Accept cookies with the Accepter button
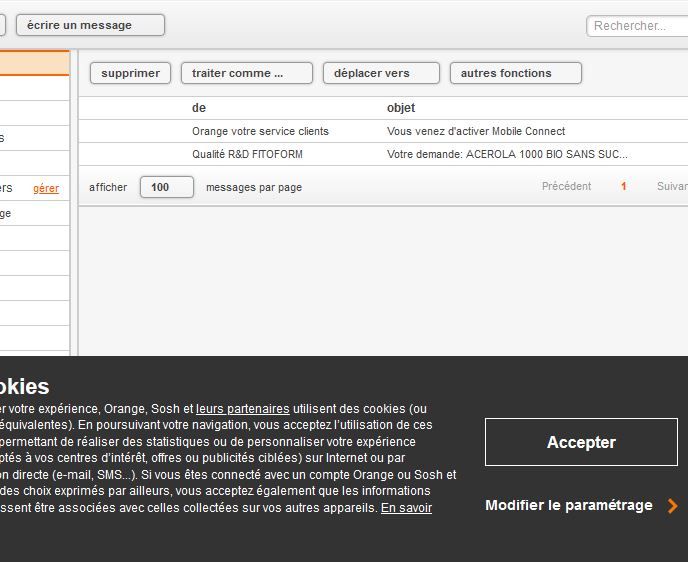Viewport: 688px width, 562px height. pyautogui.click(x=580, y=442)
